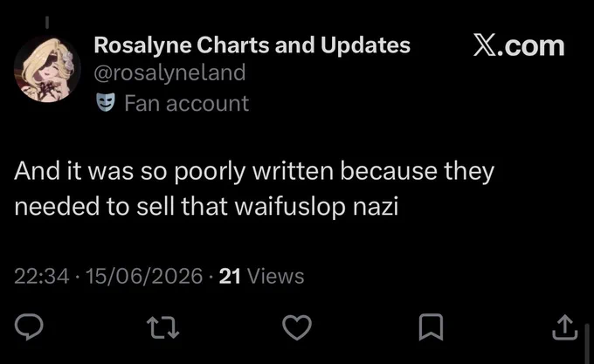Image resolution: width=594 pixels, height=364 pixels.
Task: Open the blonde character profile avatar
Action: (47, 69)
